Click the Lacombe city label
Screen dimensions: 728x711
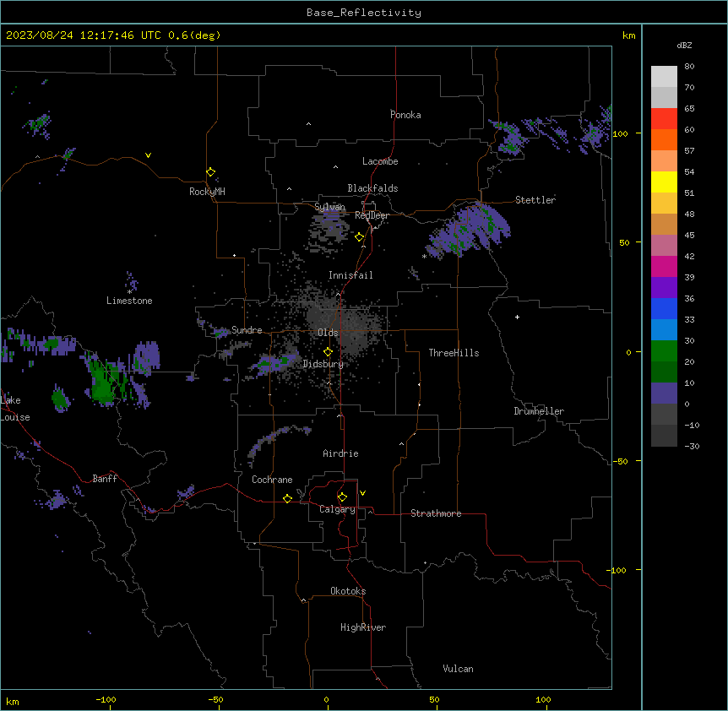pos(380,161)
